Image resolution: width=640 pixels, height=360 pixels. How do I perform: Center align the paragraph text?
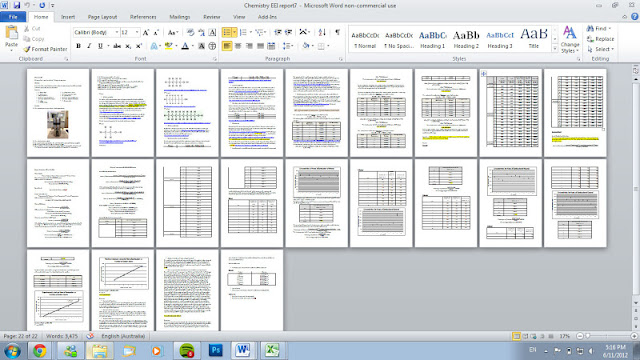[238, 46]
